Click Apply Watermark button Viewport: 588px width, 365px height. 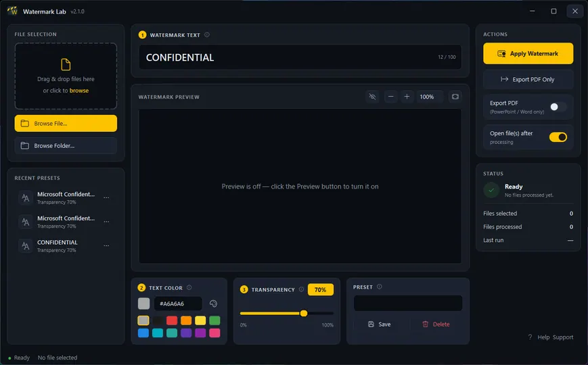click(528, 53)
